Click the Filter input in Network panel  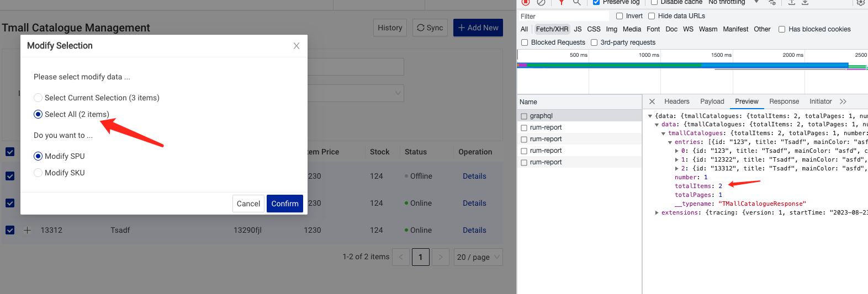point(564,16)
